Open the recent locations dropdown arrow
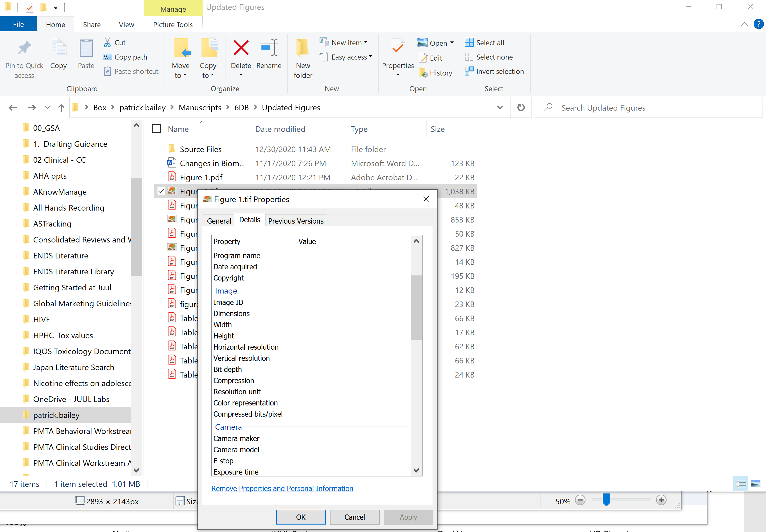 tap(47, 107)
